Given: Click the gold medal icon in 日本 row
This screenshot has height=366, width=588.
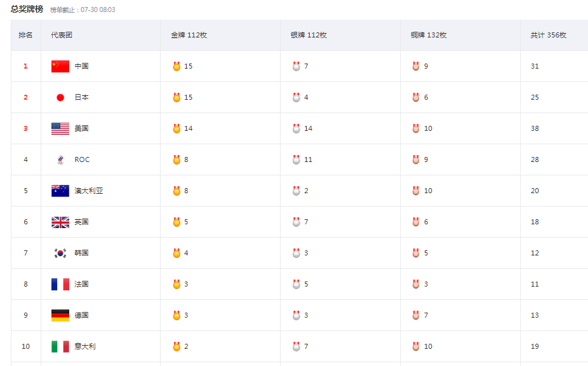Looking at the screenshot, I should point(177,98).
